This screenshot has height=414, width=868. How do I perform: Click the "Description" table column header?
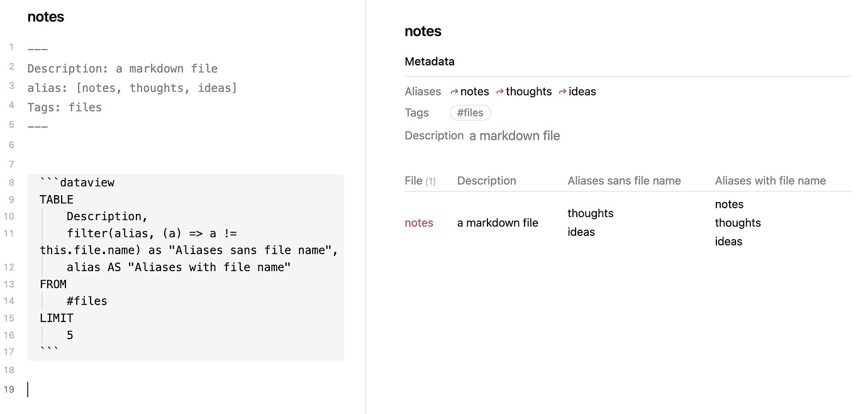(x=486, y=181)
